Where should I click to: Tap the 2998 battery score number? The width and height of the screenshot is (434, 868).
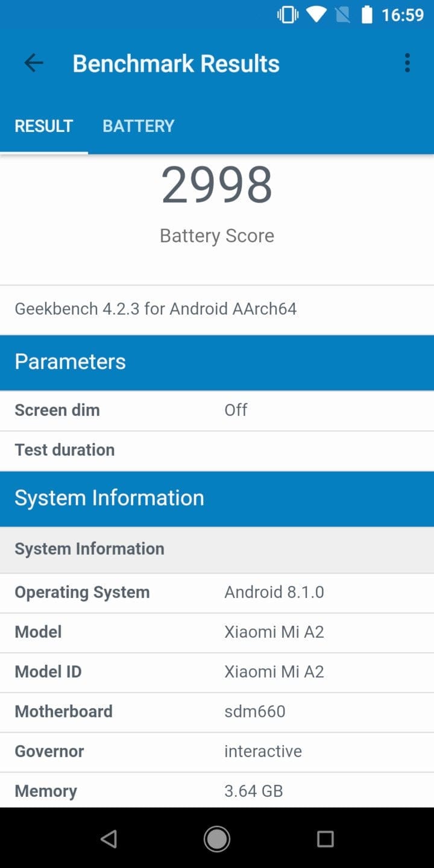[x=217, y=186]
